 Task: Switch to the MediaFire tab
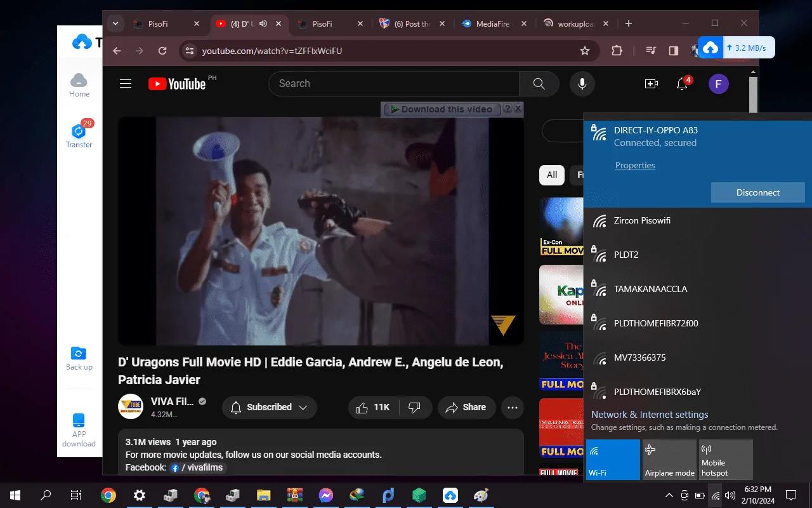click(x=494, y=24)
